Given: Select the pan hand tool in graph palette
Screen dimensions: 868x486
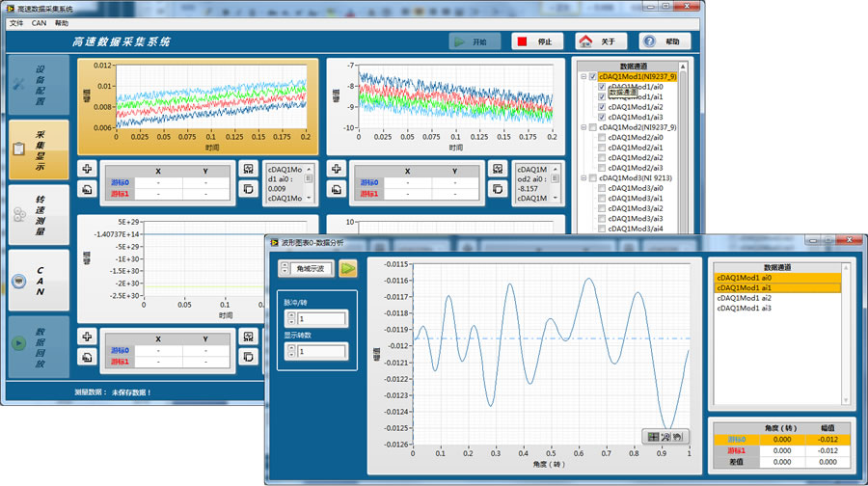Looking at the screenshot, I should tap(678, 436).
